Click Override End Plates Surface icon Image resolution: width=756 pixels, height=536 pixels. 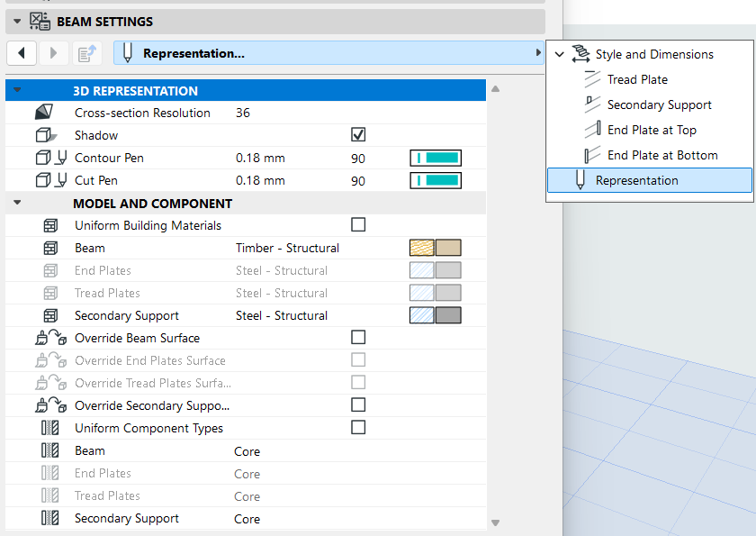point(50,360)
